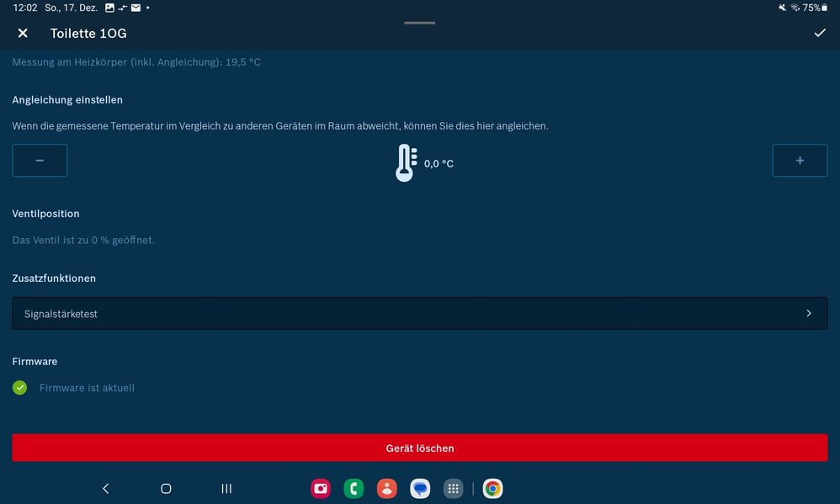Tap the green firmware status check icon
Viewport: 840px width, 504px height.
pyautogui.click(x=20, y=388)
